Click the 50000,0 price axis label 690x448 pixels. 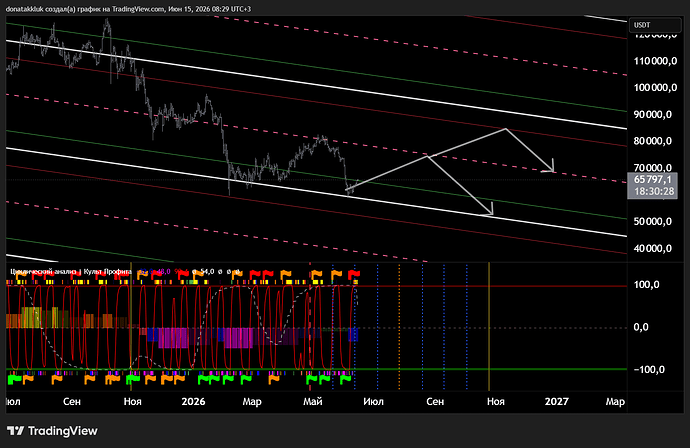point(653,221)
